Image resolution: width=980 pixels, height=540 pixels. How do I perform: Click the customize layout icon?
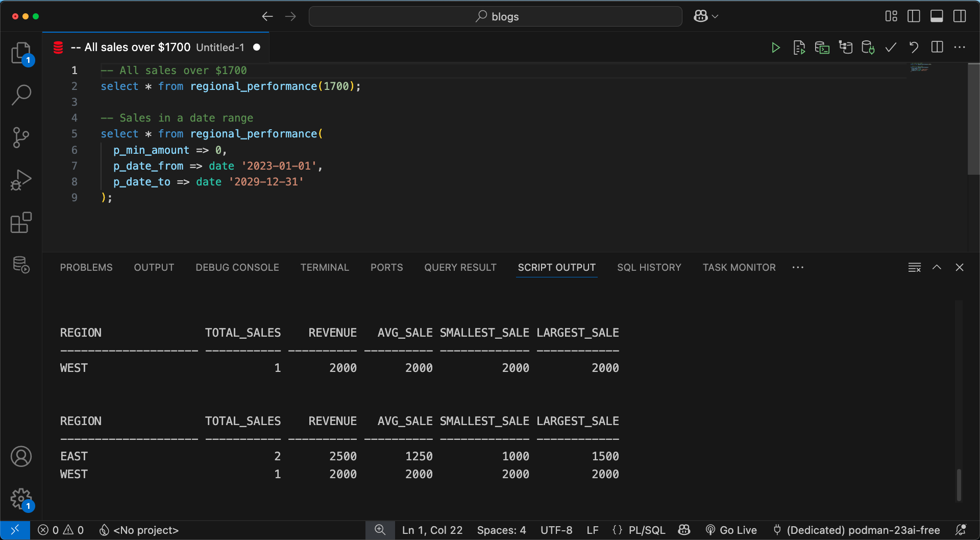(x=891, y=16)
